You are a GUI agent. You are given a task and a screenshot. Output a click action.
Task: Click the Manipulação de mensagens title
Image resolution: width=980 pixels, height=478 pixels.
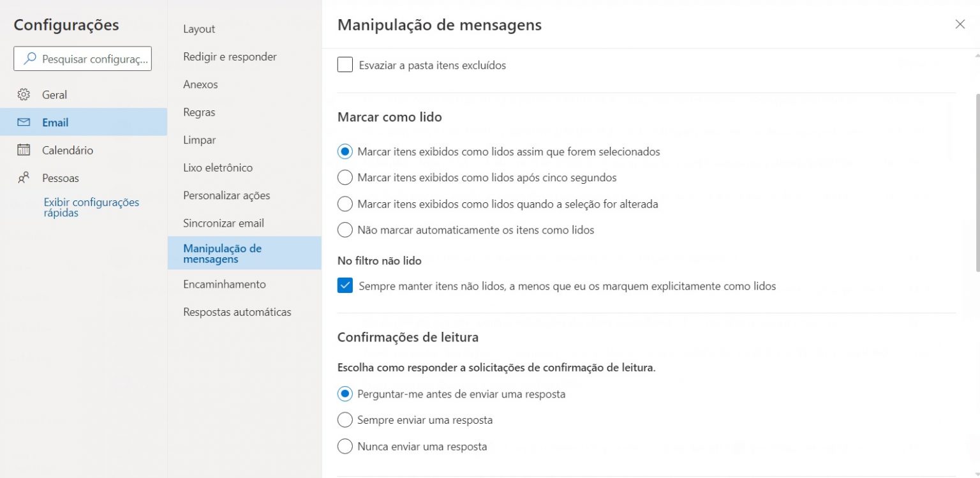point(439,25)
